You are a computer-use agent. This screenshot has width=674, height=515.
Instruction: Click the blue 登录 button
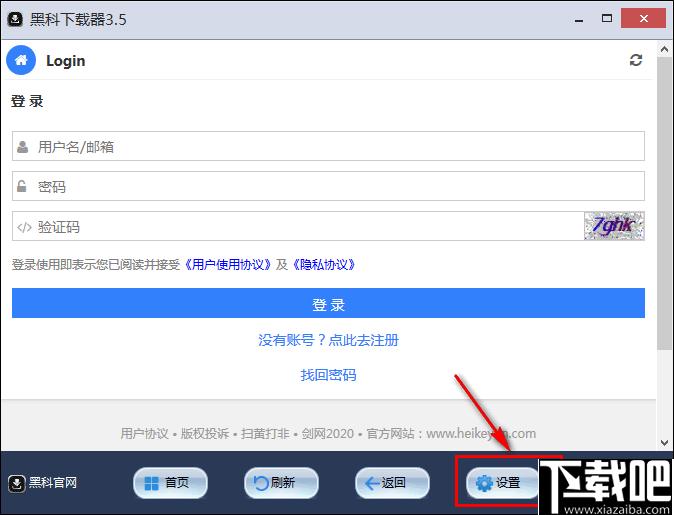pyautogui.click(x=328, y=303)
